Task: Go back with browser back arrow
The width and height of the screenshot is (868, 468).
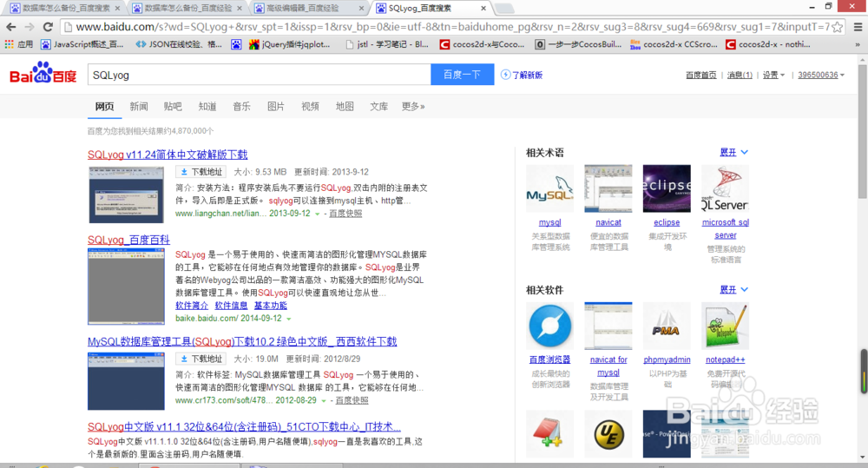Action: click(x=11, y=27)
